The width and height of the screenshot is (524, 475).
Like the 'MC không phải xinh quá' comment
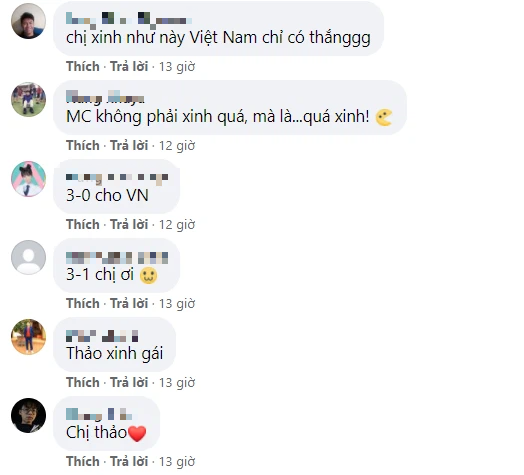click(83, 145)
